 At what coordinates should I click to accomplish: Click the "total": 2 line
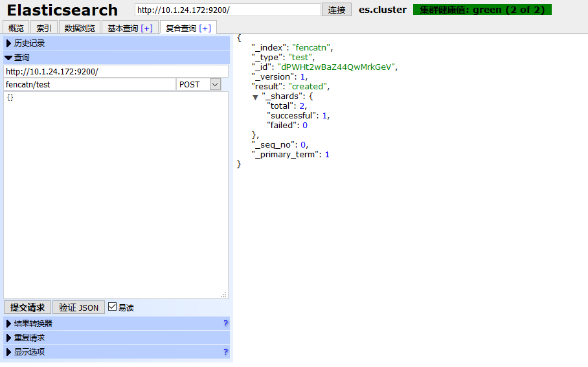(x=287, y=106)
